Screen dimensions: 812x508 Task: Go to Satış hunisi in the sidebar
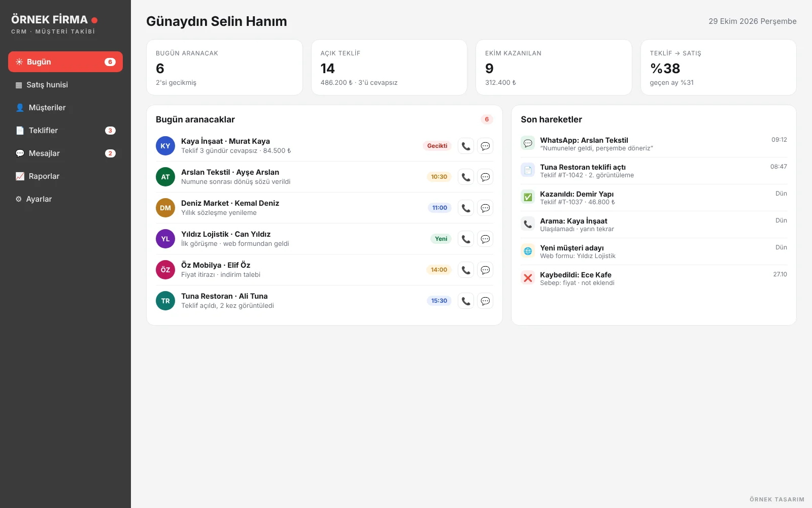65,85
